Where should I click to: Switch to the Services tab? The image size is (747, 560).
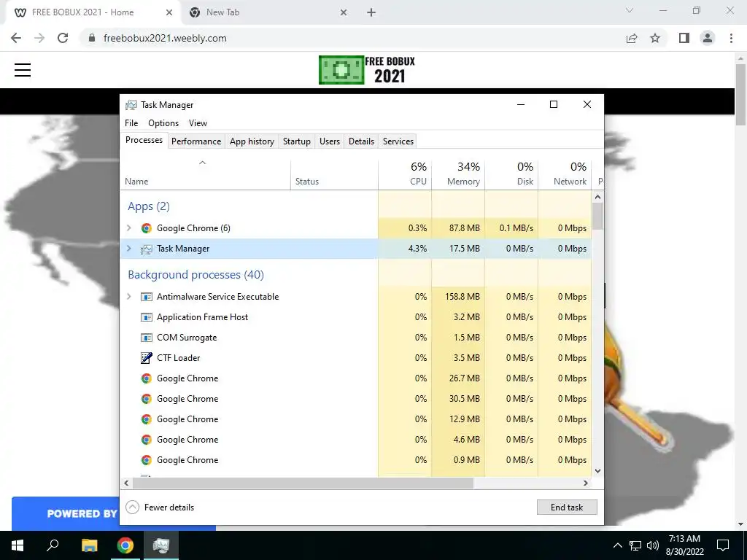point(398,141)
